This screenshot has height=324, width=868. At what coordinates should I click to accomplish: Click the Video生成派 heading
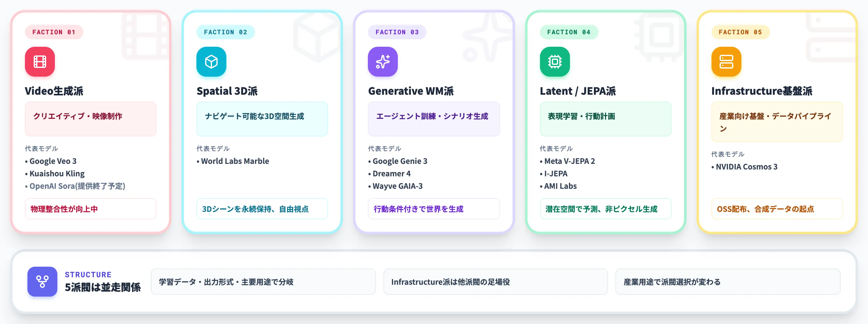point(54,91)
